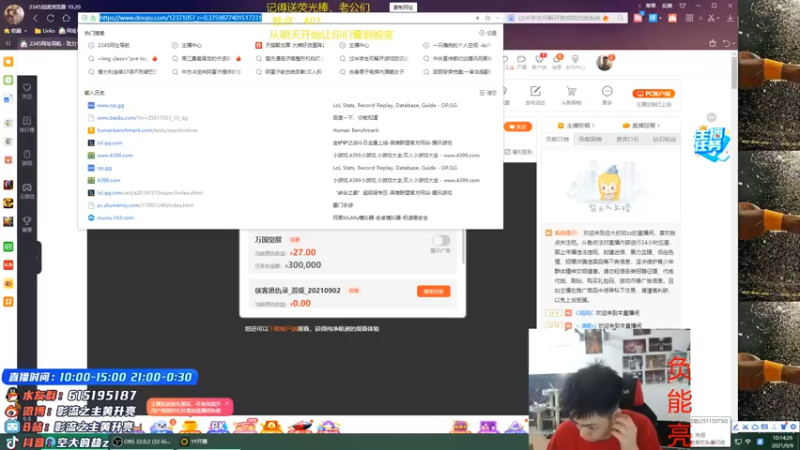Close the pink notification tooltip
800x450 pixels.
pos(227,404)
